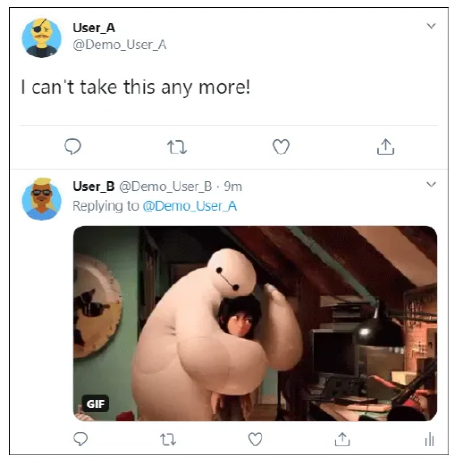454x466 pixels.
Task: Open User_B display name profile link
Action: pos(94,186)
